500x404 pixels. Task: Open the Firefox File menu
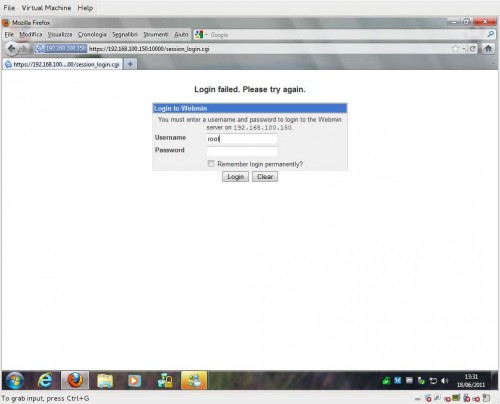point(9,34)
